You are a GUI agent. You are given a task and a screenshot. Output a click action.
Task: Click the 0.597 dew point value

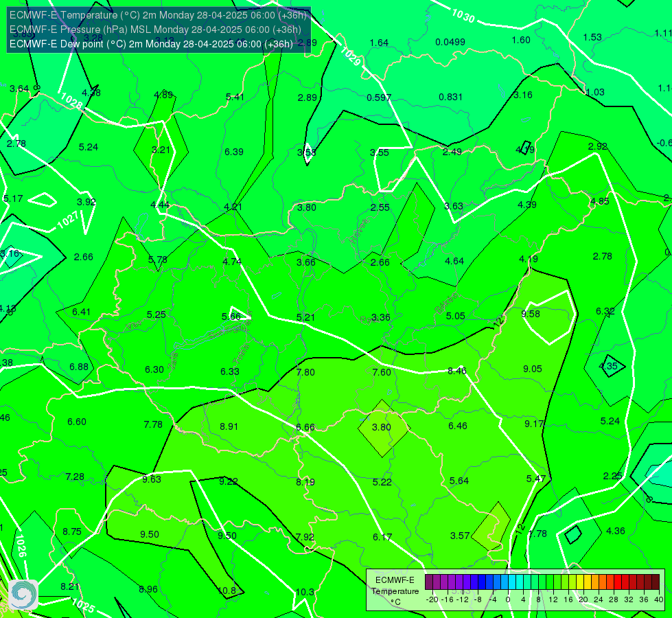(x=379, y=98)
